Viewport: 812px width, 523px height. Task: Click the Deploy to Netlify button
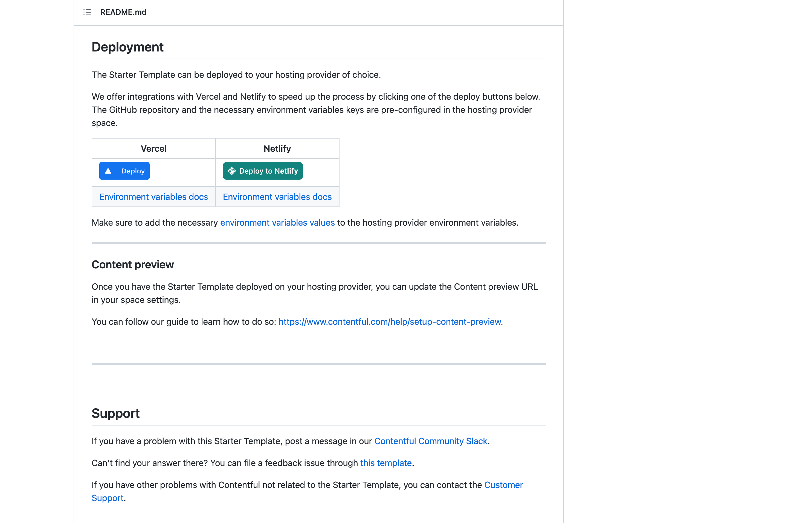click(263, 171)
